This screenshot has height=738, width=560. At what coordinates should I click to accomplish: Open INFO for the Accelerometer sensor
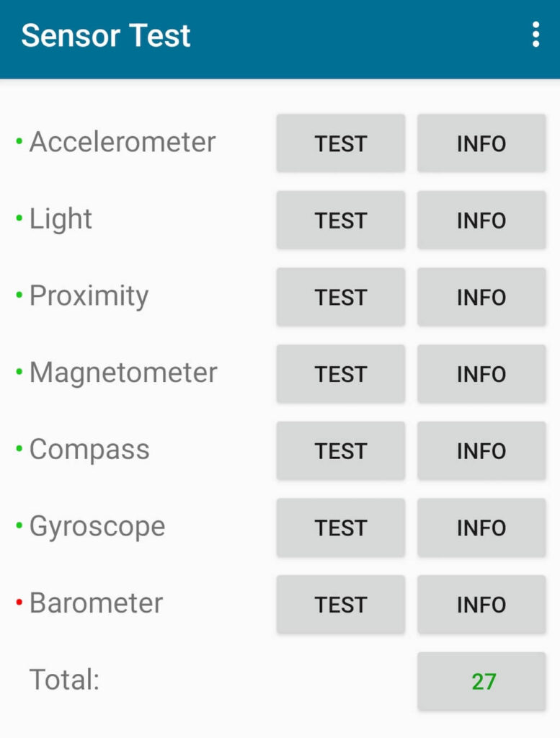click(481, 143)
